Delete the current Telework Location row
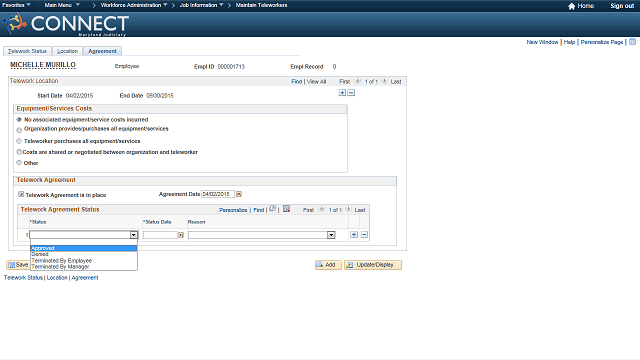Image resolution: width=640 pixels, height=360 pixels. pyautogui.click(x=351, y=93)
